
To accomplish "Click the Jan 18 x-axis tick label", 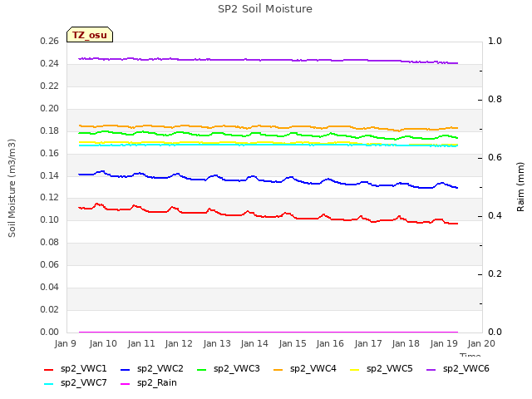I will point(406,343).
